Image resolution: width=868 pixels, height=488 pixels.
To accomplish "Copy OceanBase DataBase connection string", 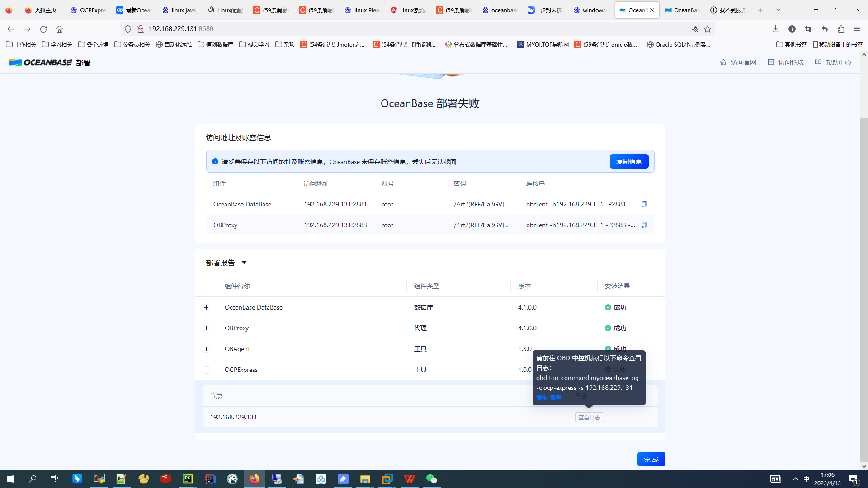I will coord(644,204).
